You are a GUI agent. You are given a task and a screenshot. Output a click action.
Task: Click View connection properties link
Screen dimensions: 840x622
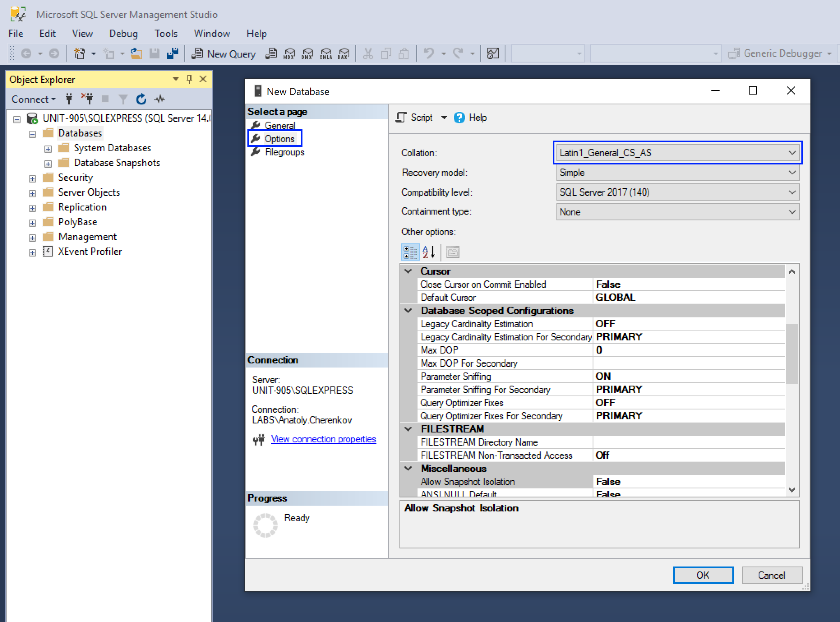click(323, 439)
